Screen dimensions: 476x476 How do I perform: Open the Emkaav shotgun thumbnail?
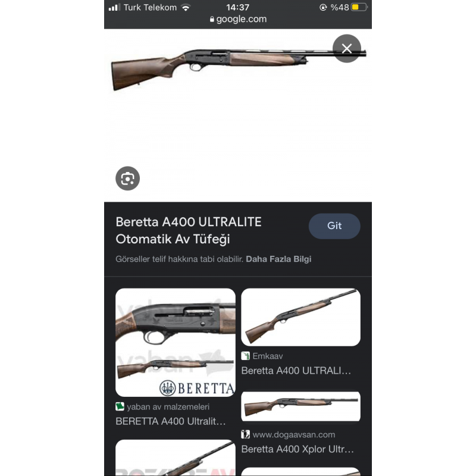[x=300, y=317]
